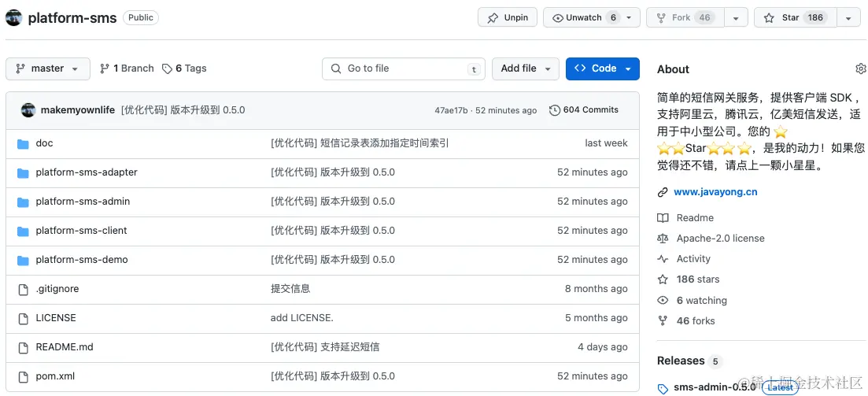Image resolution: width=868 pixels, height=396 pixels.
Task: Click the magnifier icon in Go to file
Action: 335,68
